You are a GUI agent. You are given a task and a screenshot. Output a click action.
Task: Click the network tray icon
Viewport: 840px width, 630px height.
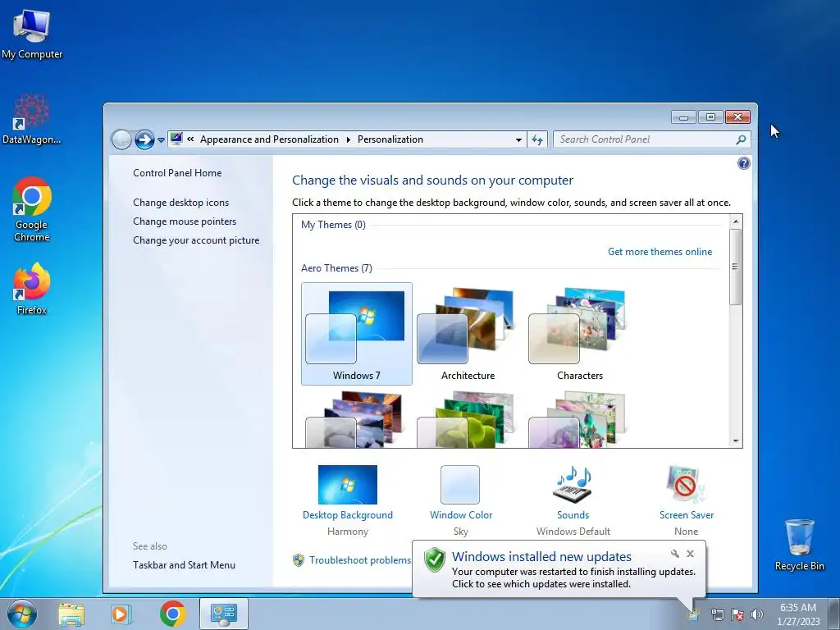[x=717, y=614]
